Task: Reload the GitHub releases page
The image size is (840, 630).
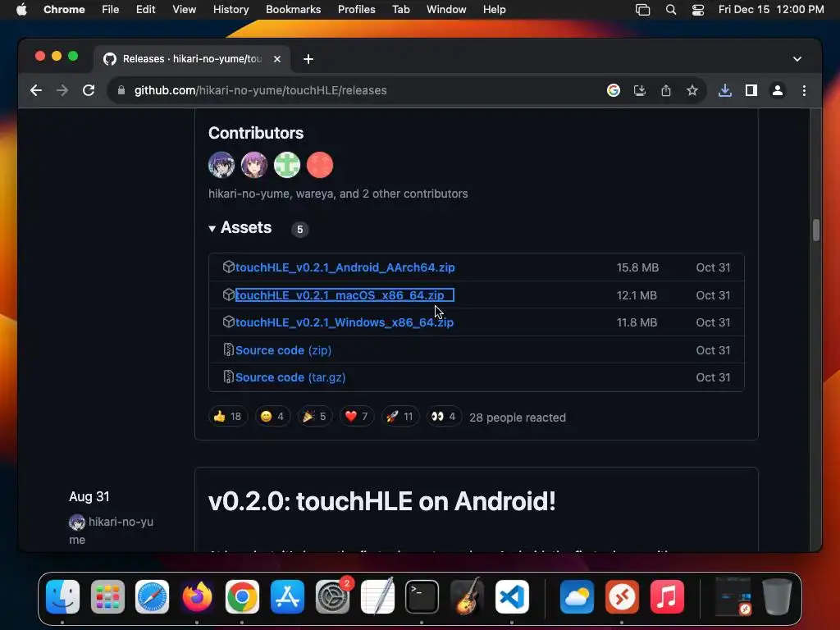Action: (x=89, y=90)
